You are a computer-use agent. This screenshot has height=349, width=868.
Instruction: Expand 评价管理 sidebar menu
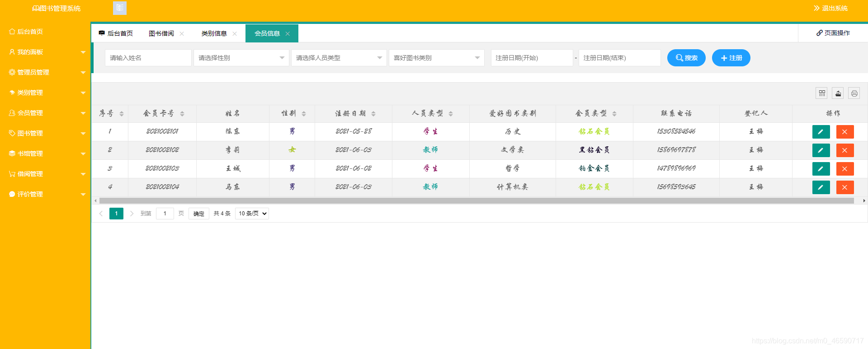pos(45,194)
